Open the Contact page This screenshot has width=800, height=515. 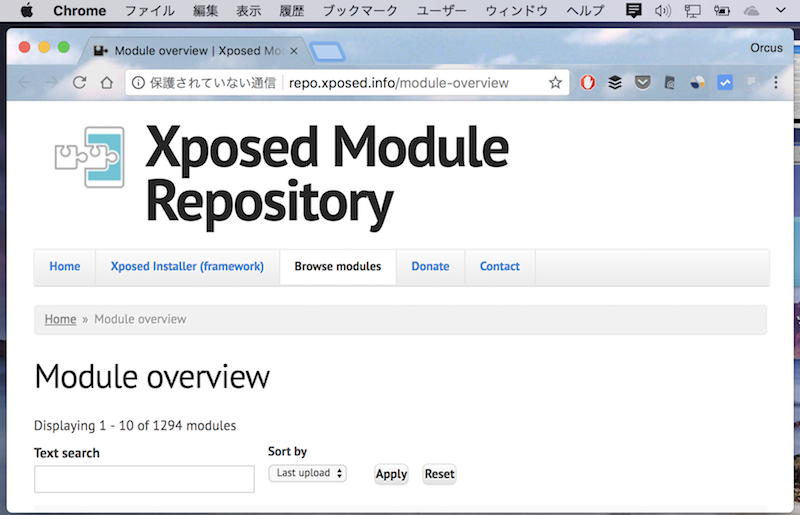tap(499, 266)
